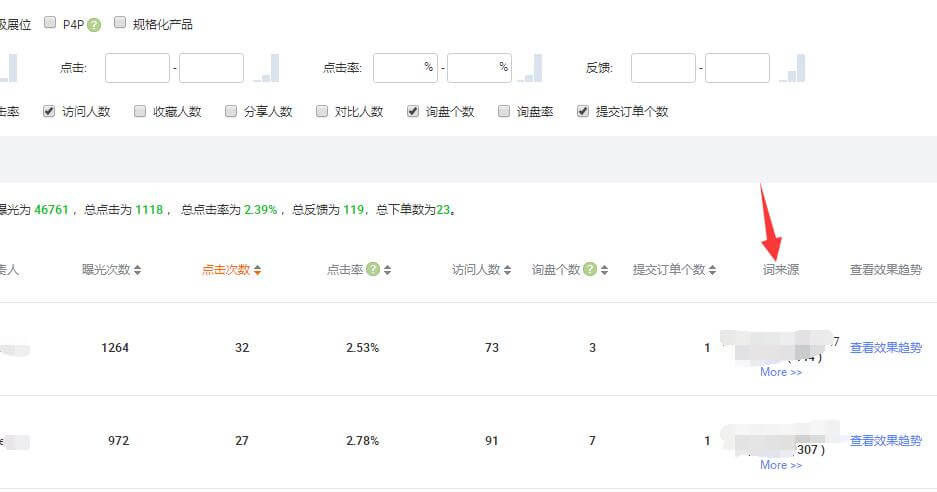Expand More >> in the first row
The height and width of the screenshot is (492, 937).
(x=780, y=372)
